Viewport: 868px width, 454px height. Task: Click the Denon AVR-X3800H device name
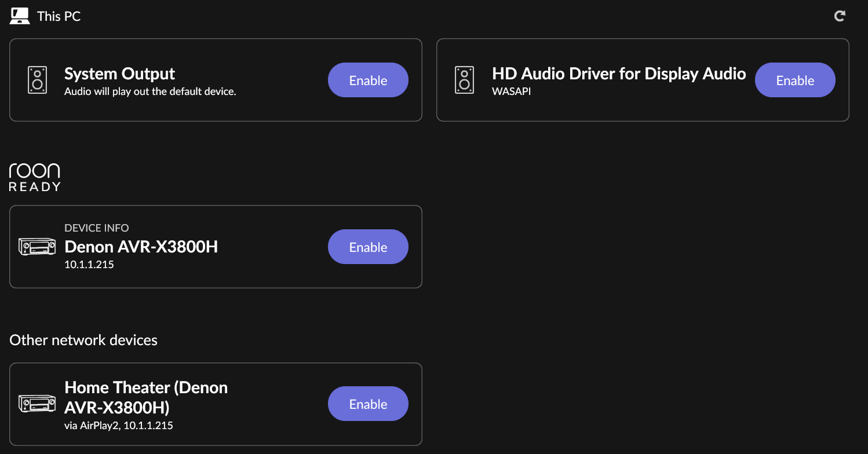[141, 247]
